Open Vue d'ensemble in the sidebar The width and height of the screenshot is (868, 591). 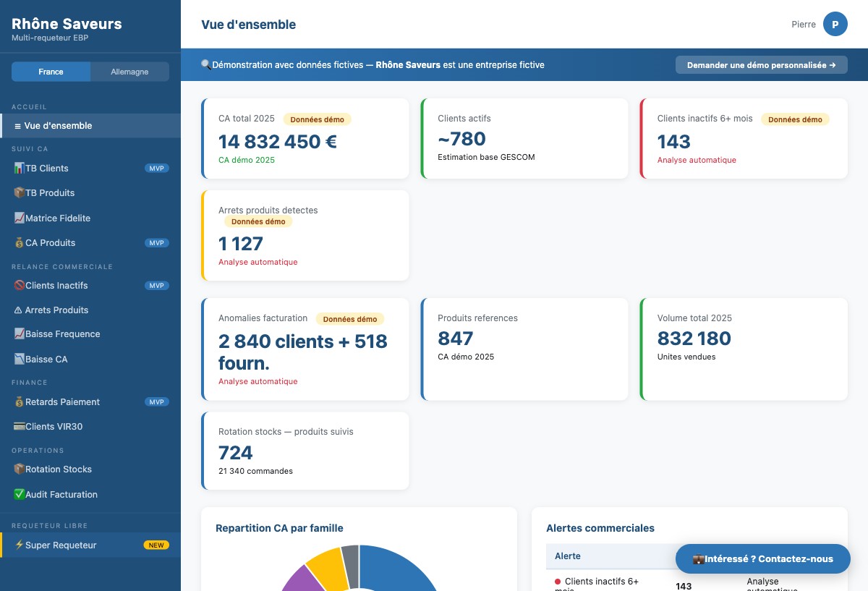point(90,126)
